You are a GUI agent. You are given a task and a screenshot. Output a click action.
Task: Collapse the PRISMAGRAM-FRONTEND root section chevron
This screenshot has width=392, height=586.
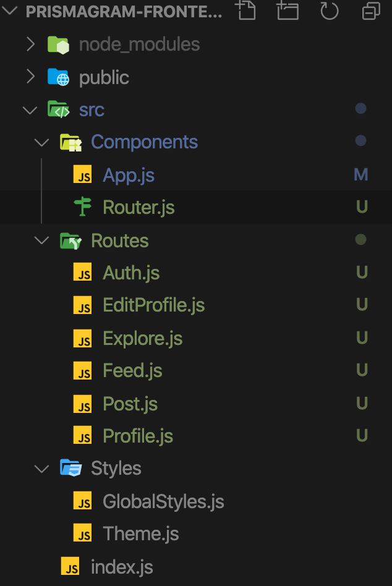click(10, 11)
